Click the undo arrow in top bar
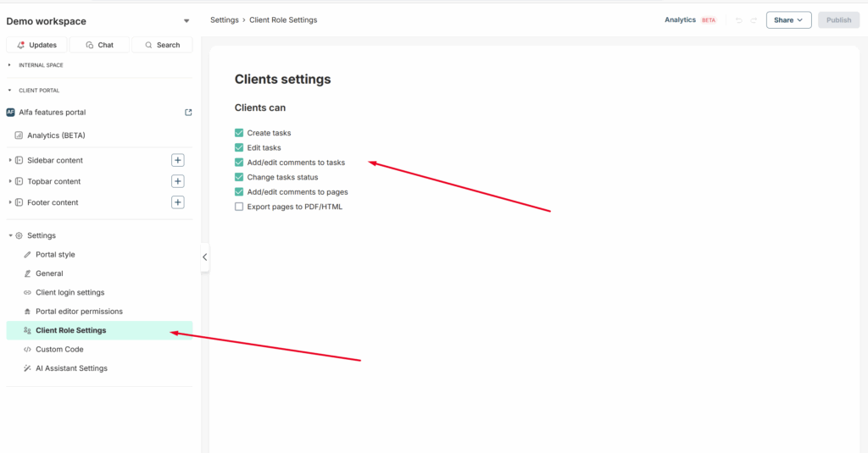The height and width of the screenshot is (453, 868). pos(738,20)
